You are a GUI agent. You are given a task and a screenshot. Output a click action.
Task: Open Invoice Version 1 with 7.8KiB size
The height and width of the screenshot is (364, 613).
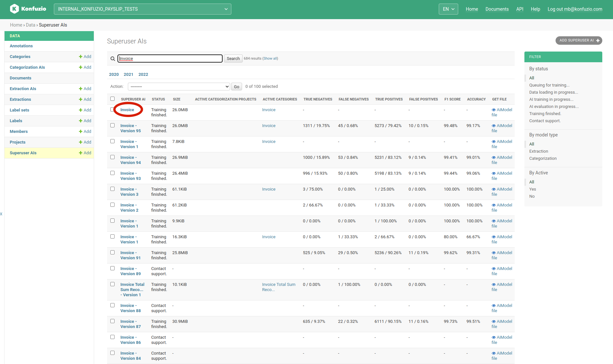coord(129,144)
